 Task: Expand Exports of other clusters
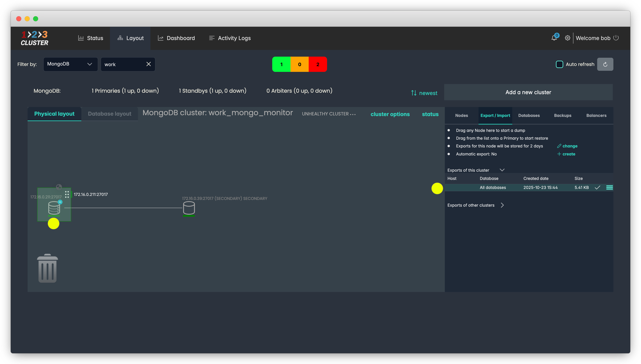tap(502, 205)
